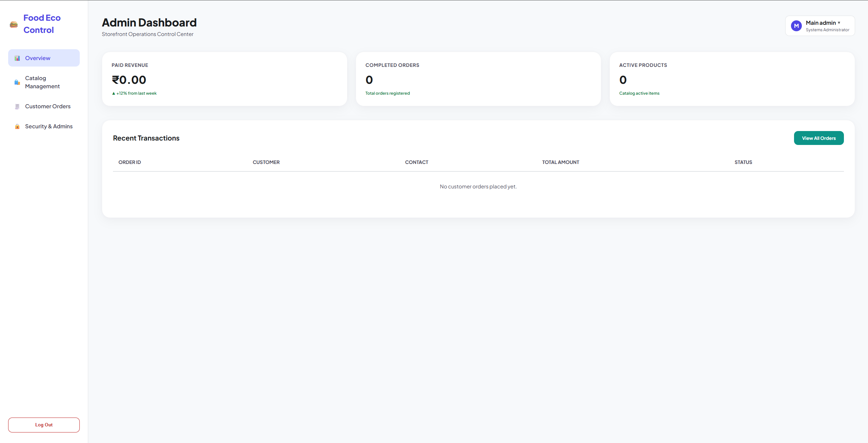Click the 'Total orders registered' caption
This screenshot has height=443, width=868.
point(388,93)
